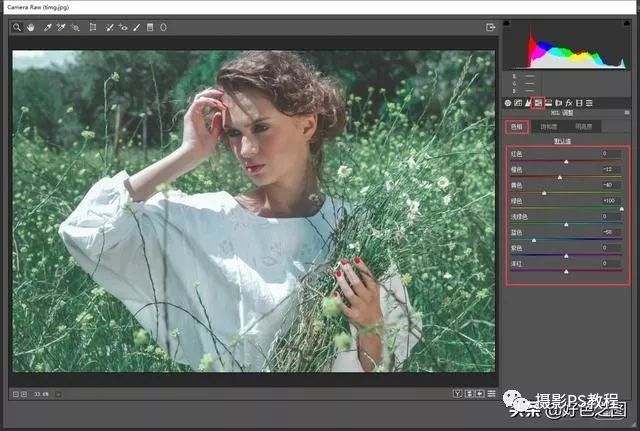Select the Graduated Filter tool
The image size is (640, 431).
pos(150,28)
